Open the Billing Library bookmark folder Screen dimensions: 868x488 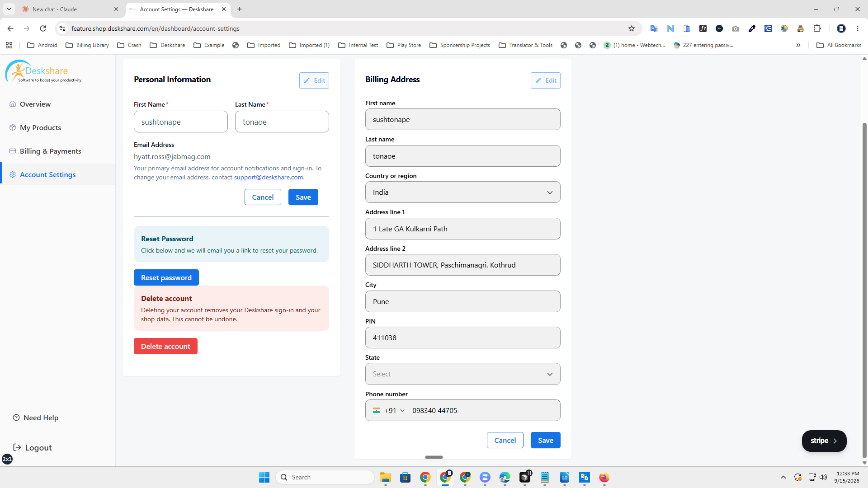pyautogui.click(x=87, y=45)
